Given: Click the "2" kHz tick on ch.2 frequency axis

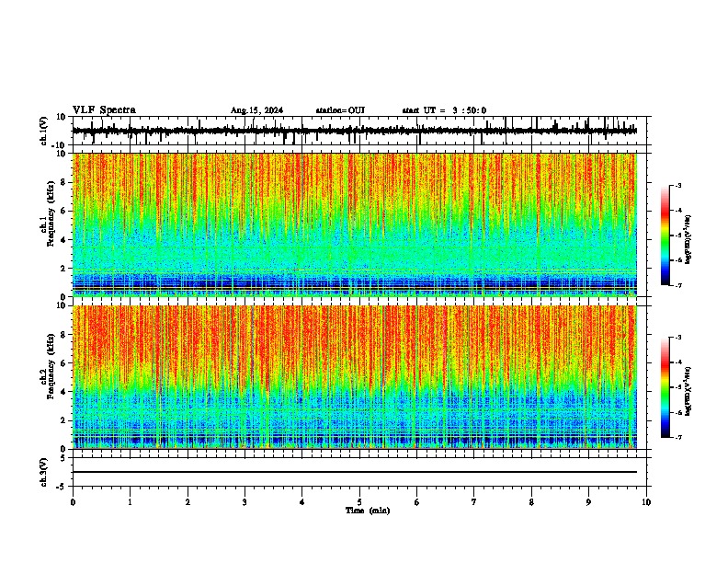Looking at the screenshot, I should (63, 420).
